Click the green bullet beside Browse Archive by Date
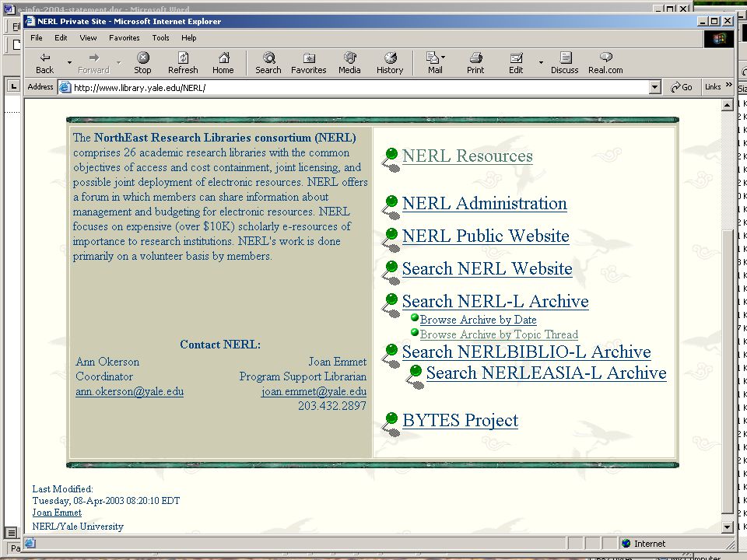The height and width of the screenshot is (560, 747). click(x=415, y=317)
